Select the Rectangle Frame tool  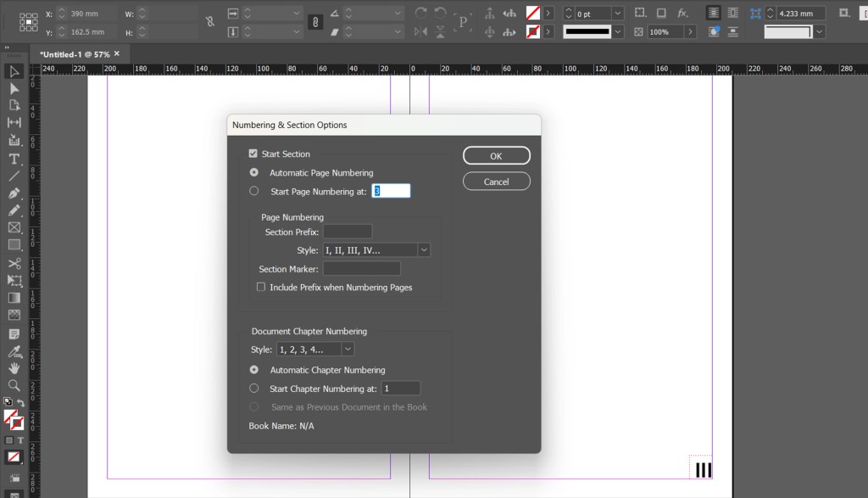pos(14,227)
